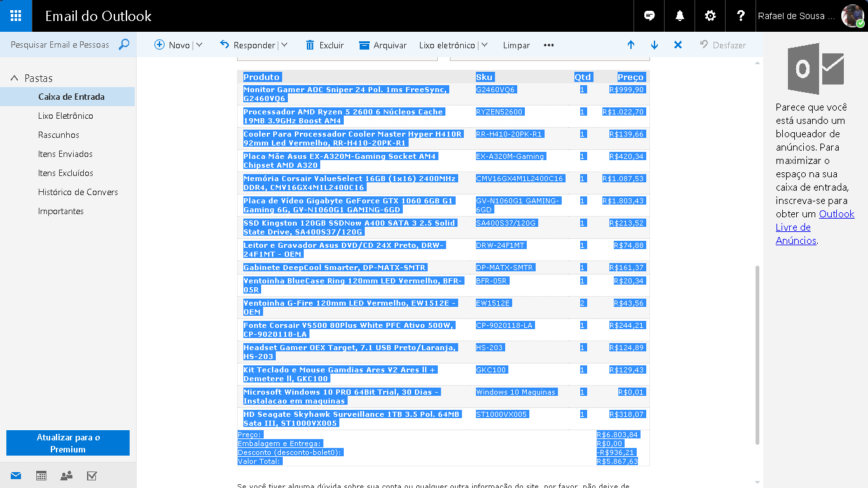Click the CMV16GX4M1L2400C16 sku cell
The height and width of the screenshot is (488, 868).
[520, 179]
